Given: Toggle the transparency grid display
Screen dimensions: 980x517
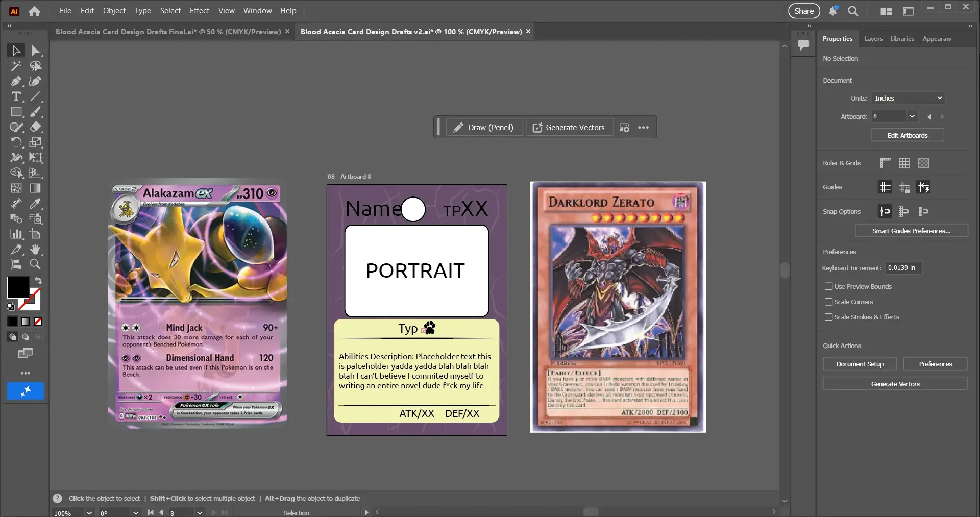Looking at the screenshot, I should tap(923, 163).
